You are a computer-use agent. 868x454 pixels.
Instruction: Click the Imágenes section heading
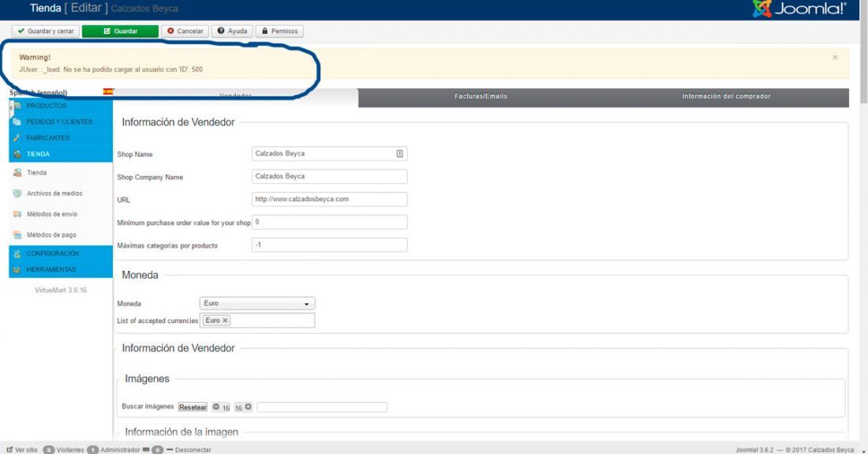tap(148, 379)
